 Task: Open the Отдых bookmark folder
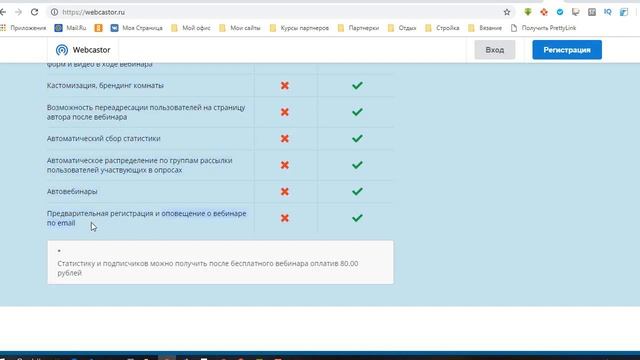(x=402, y=28)
